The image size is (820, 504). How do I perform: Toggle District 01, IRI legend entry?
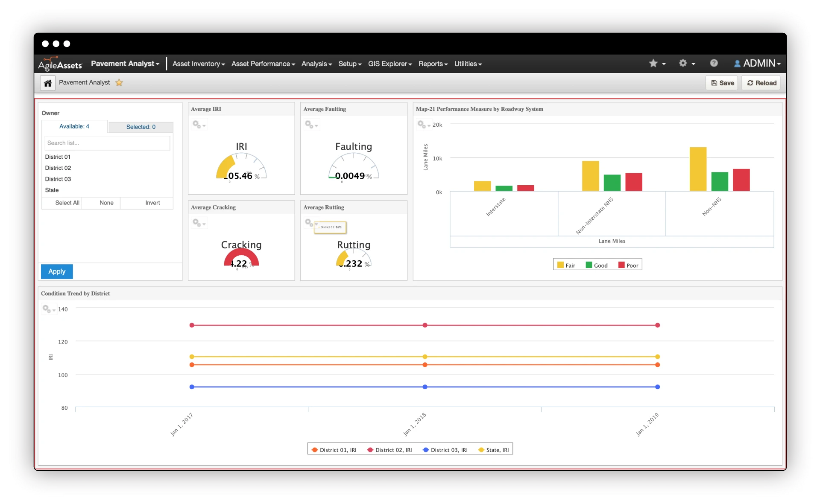click(334, 450)
